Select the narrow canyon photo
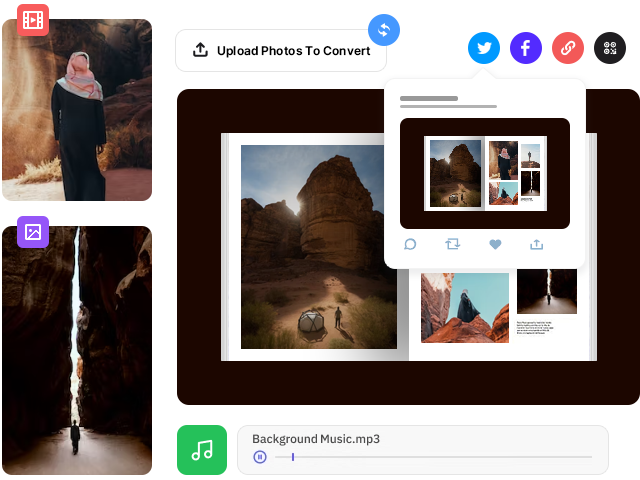The image size is (640, 480). (77, 350)
